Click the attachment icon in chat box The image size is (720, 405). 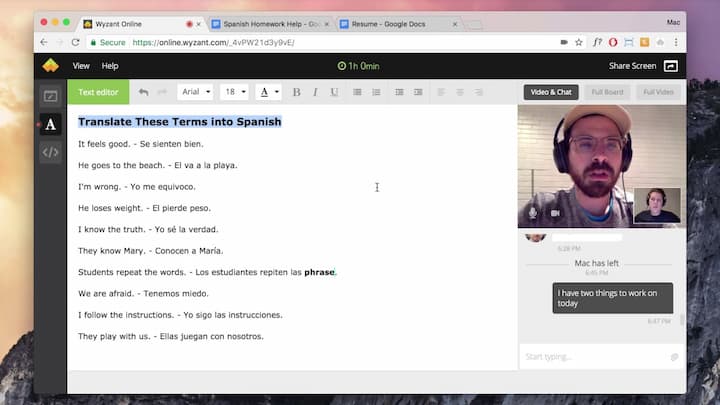click(x=674, y=357)
